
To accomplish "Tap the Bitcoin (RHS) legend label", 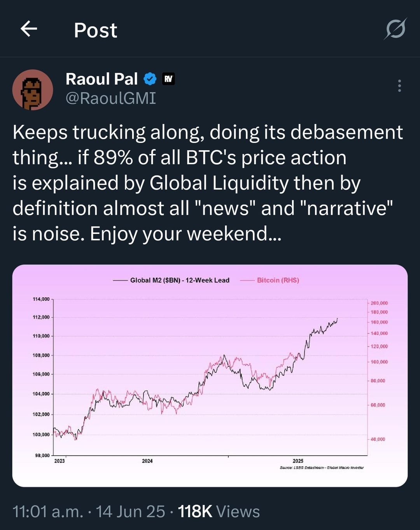I will (278, 280).
